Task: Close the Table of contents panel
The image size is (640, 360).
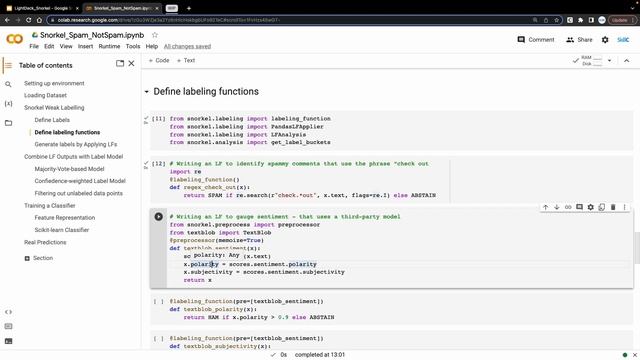Action: [x=131, y=63]
